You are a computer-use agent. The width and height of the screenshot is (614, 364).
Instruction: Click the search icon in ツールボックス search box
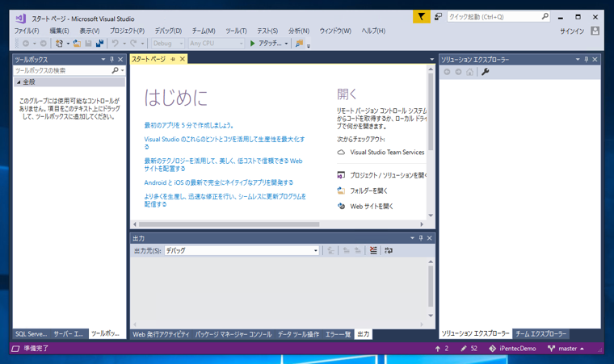coord(115,70)
